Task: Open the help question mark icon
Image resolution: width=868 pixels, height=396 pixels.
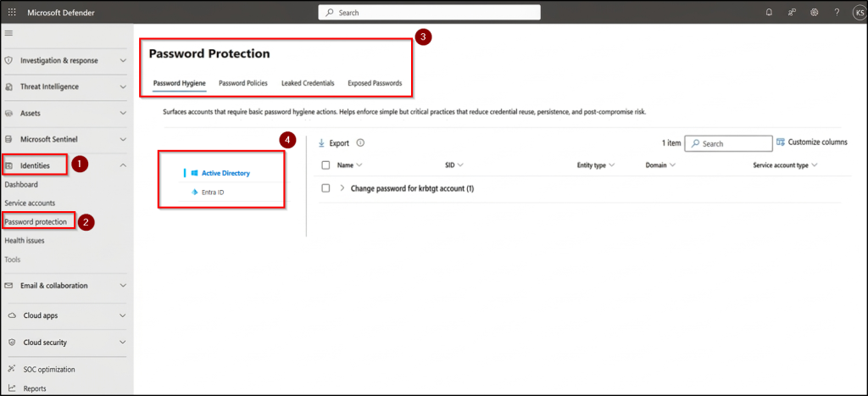Action: point(837,12)
